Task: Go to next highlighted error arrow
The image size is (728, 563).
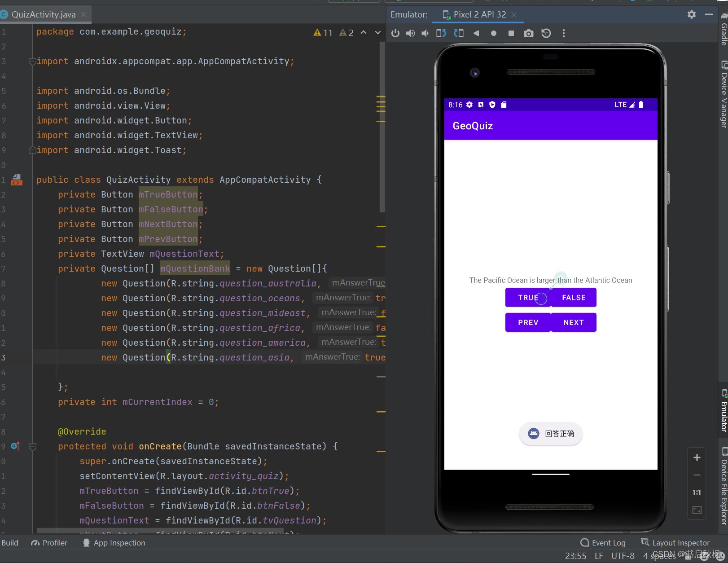Action: (378, 32)
